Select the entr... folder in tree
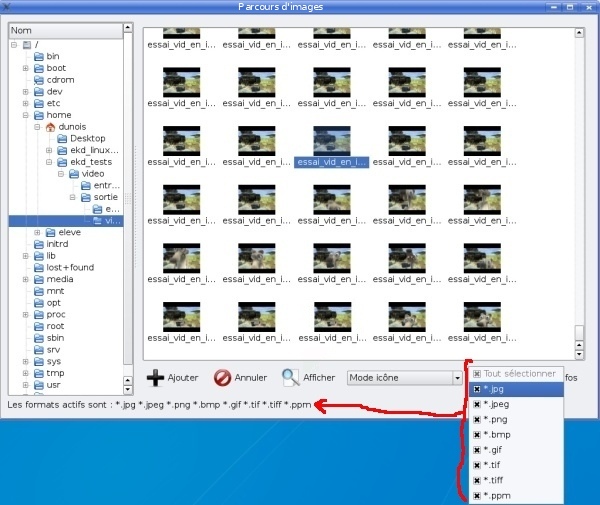The width and height of the screenshot is (600, 505). (x=106, y=186)
